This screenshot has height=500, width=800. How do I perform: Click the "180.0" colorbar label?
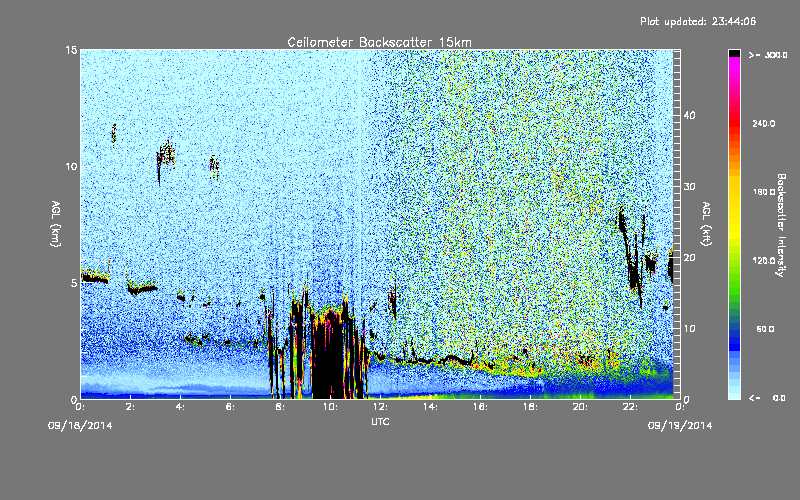(x=764, y=192)
